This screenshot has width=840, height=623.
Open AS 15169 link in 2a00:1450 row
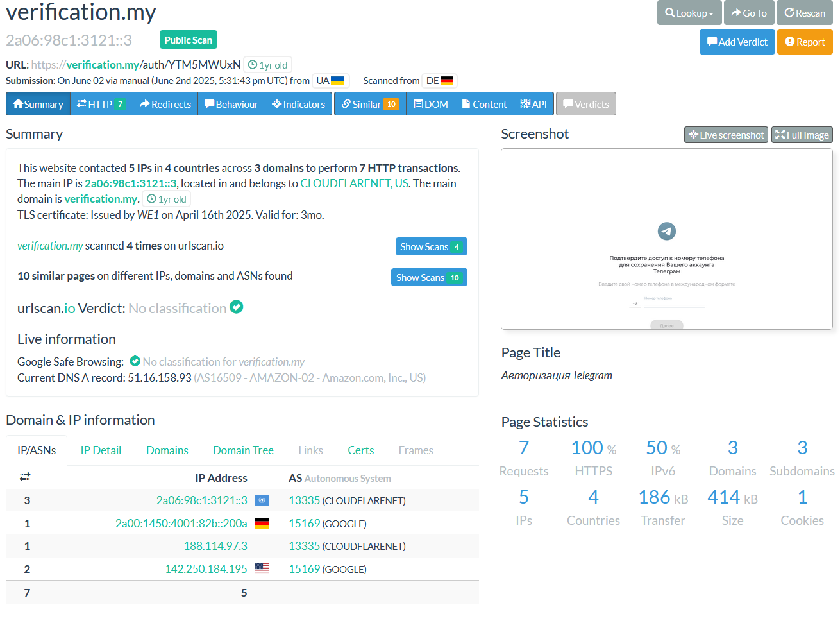[305, 524]
